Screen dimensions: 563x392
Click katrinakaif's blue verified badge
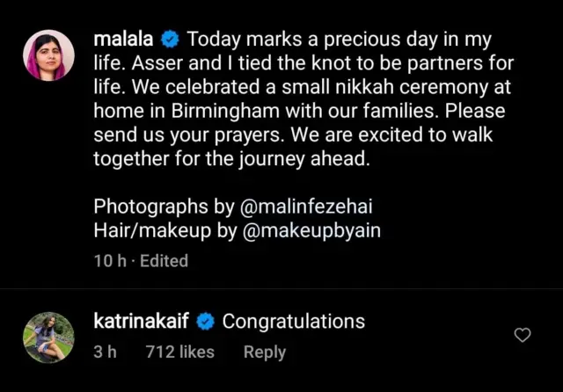pos(205,322)
